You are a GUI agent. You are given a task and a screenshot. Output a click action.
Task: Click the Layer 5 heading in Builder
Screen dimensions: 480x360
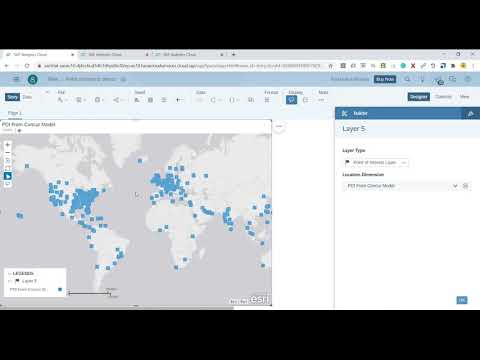click(354, 129)
